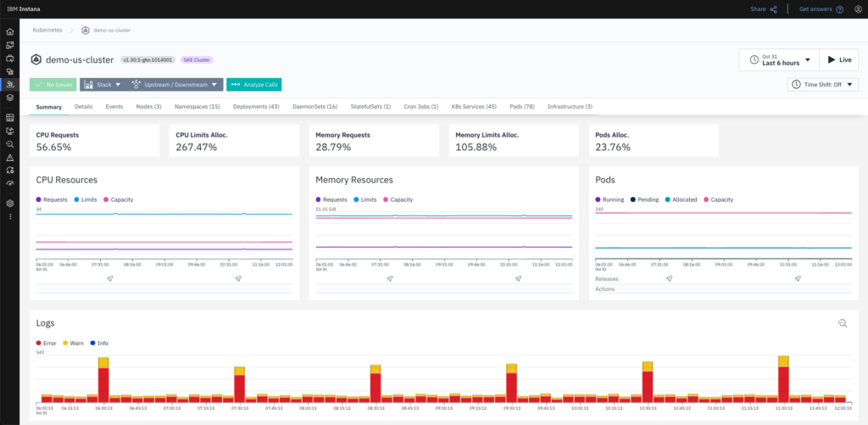Toggle Limits series in CPU Resources legend
This screenshot has width=868, height=425.
click(x=86, y=199)
